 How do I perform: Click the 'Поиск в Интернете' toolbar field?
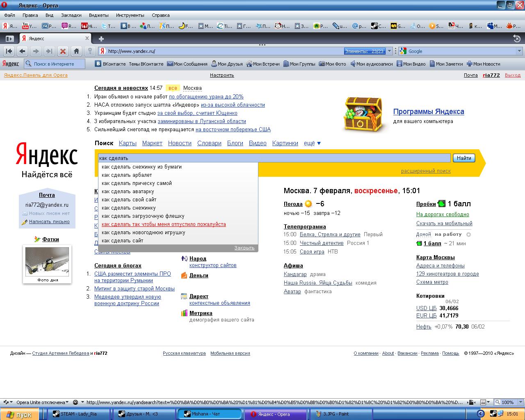click(55, 64)
